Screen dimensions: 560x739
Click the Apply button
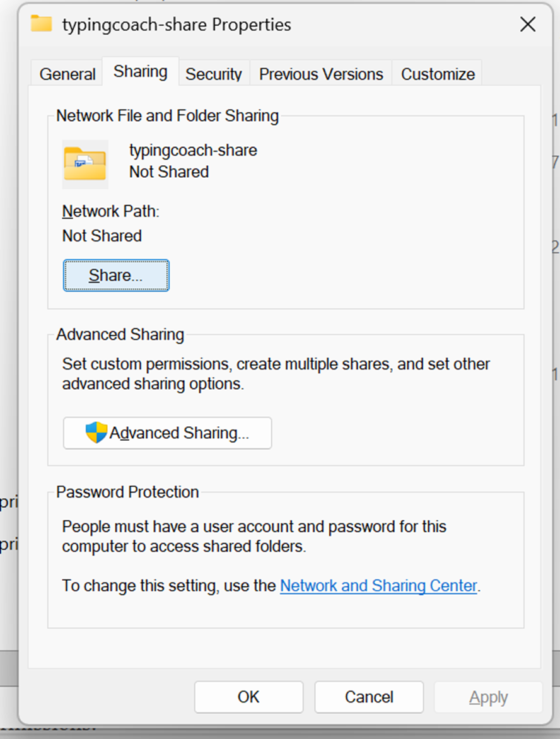coord(488,697)
